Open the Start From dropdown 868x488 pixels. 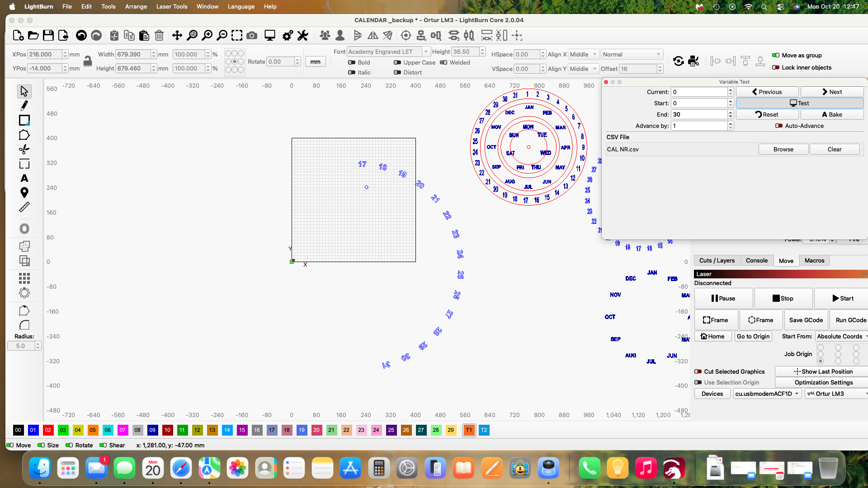[x=841, y=337]
